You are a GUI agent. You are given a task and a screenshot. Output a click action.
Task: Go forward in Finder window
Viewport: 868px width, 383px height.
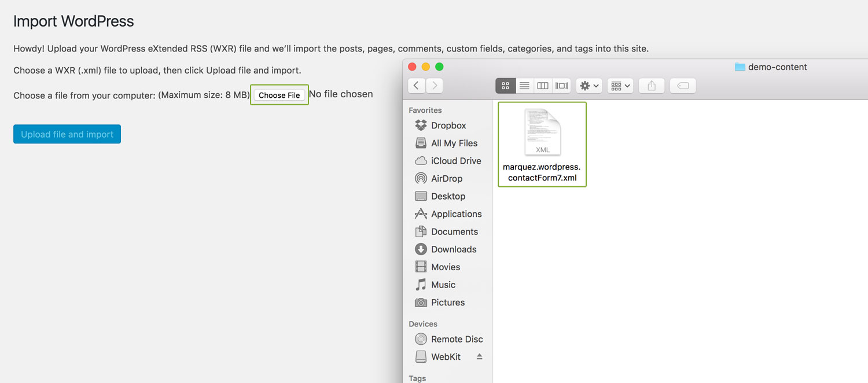pyautogui.click(x=434, y=86)
